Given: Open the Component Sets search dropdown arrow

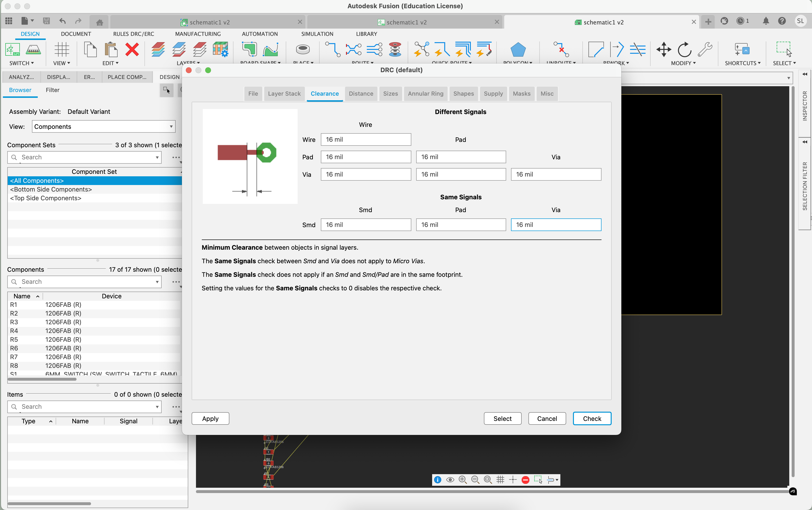Looking at the screenshot, I should pos(157,157).
